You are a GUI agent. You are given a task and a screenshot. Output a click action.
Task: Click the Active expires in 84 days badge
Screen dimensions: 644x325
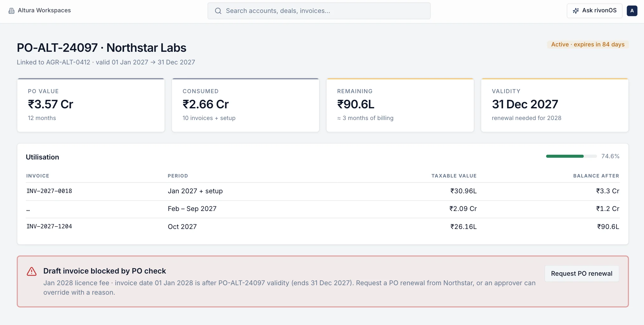tap(588, 45)
